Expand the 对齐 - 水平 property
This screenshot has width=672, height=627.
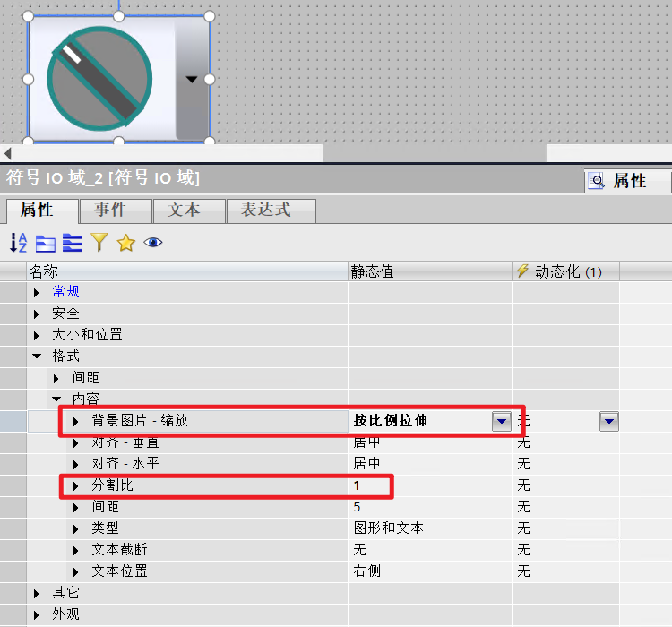76,465
